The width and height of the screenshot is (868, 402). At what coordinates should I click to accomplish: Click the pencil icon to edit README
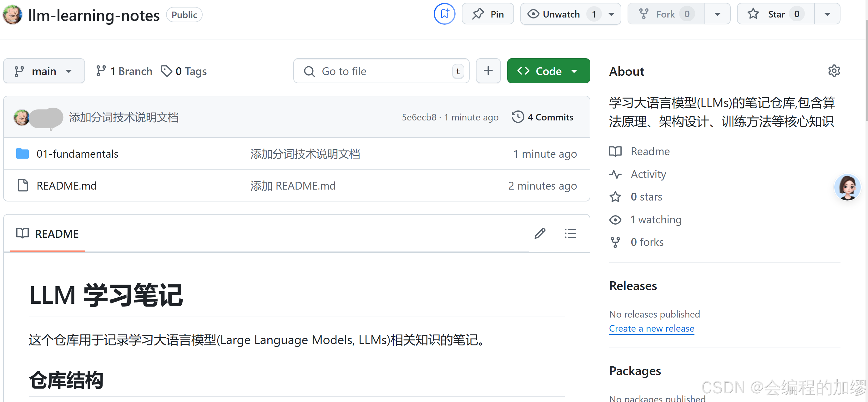tap(540, 233)
